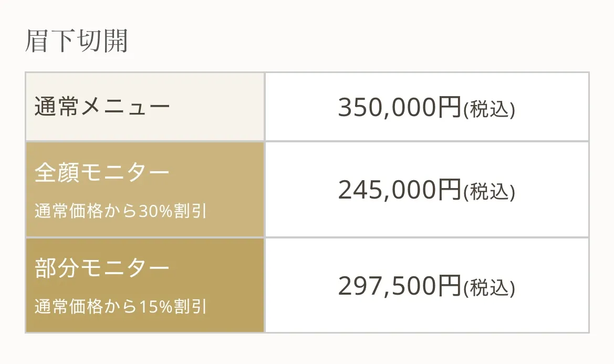
Task: Click the 眉下切開 heading
Action: [x=77, y=42]
